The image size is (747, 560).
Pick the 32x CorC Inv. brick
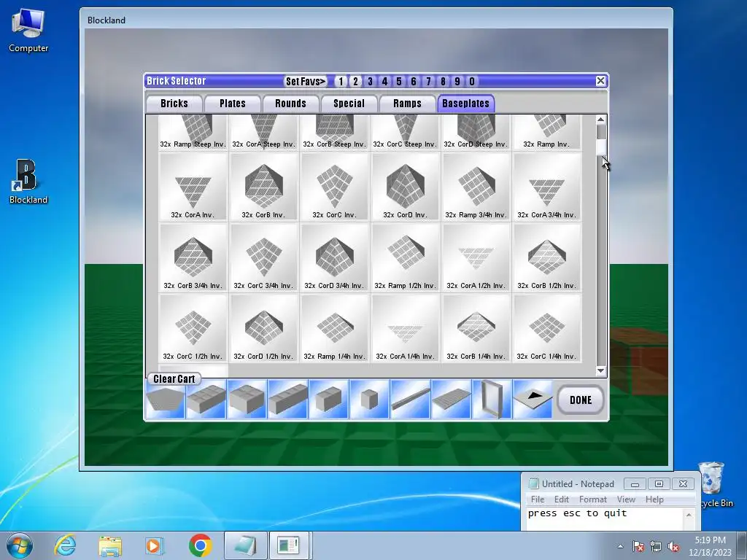pyautogui.click(x=334, y=187)
